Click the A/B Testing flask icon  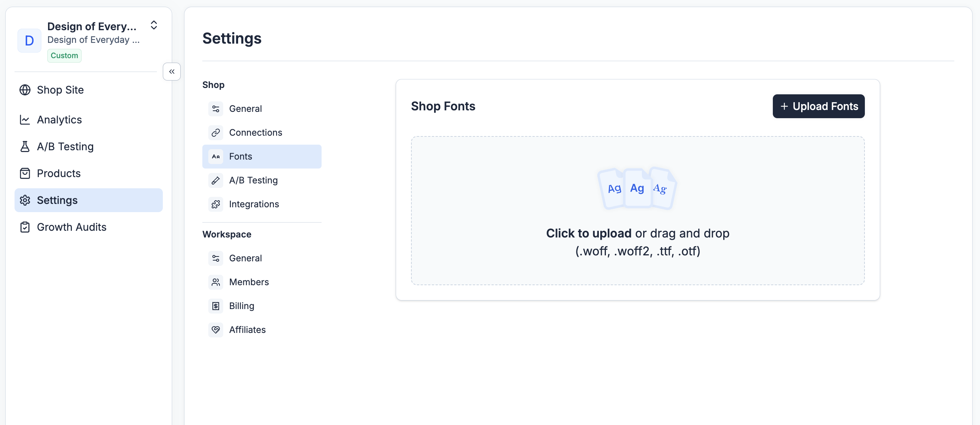25,147
